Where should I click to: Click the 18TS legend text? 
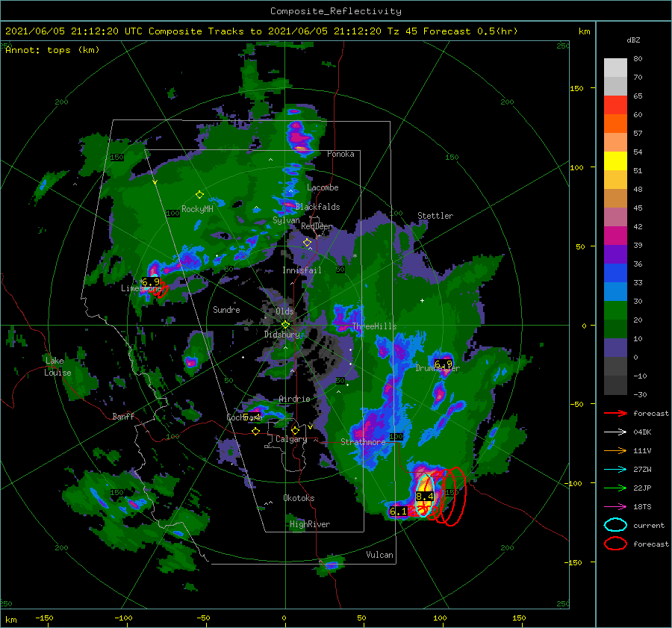(642, 507)
